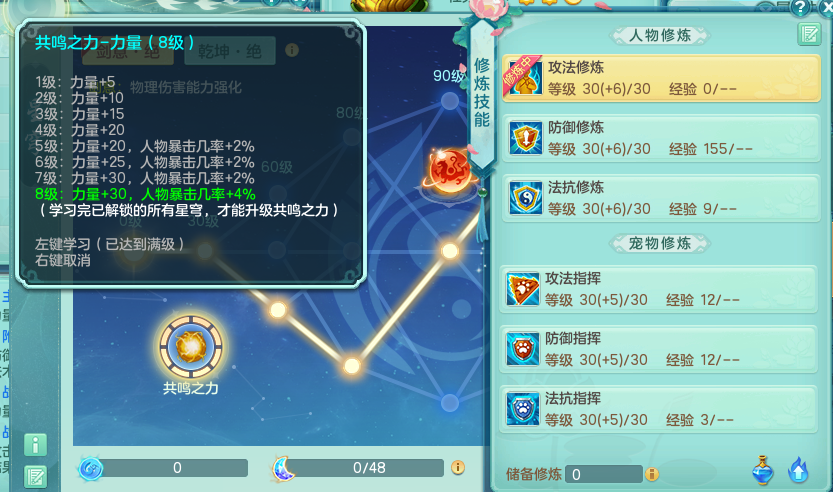Click the blue flame upgrade icon

797,470
